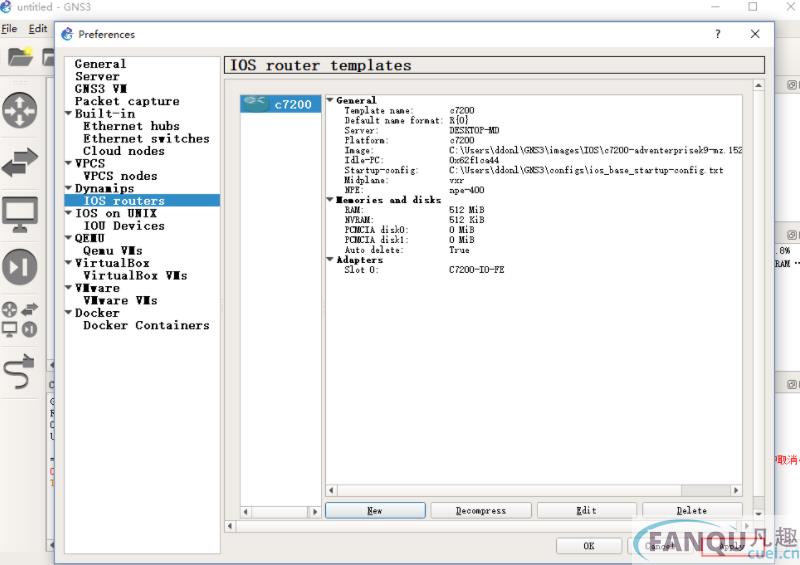Select Qemu VMs page
The image size is (800, 565).
point(113,251)
